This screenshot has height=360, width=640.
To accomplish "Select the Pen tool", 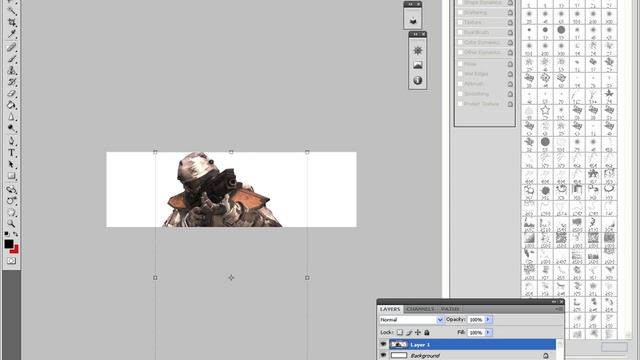I will click(11, 142).
